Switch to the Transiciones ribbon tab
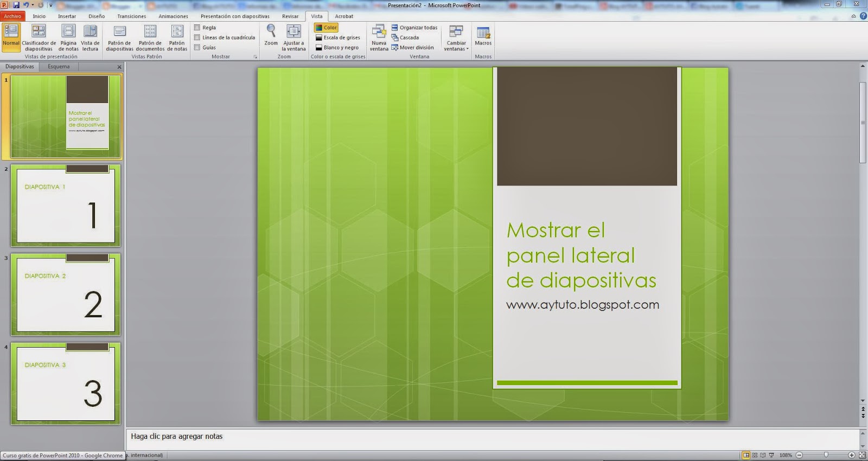 click(132, 16)
